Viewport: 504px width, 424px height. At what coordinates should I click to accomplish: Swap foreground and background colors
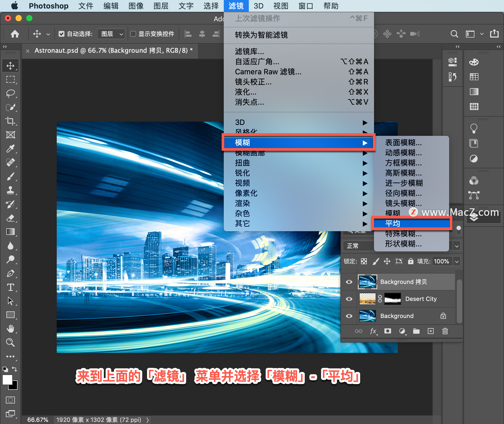[15, 369]
